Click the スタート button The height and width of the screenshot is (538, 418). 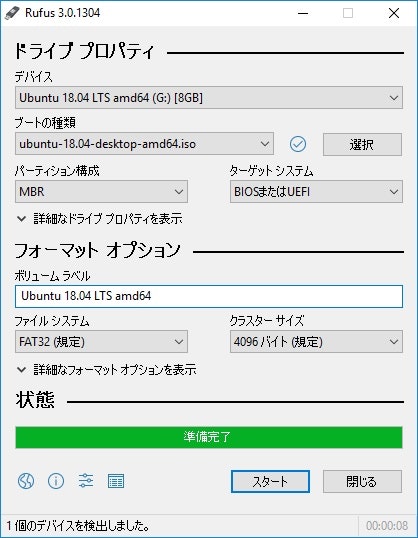[x=270, y=481]
